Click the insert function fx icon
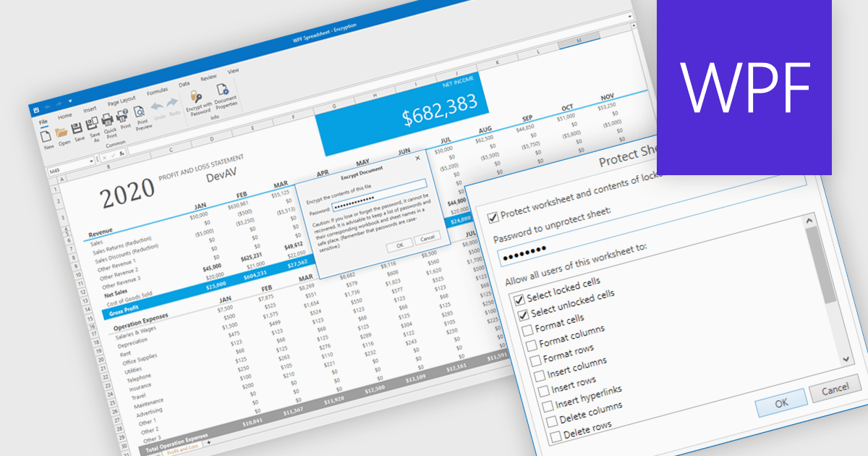The image size is (868, 456). pyautogui.click(x=122, y=153)
